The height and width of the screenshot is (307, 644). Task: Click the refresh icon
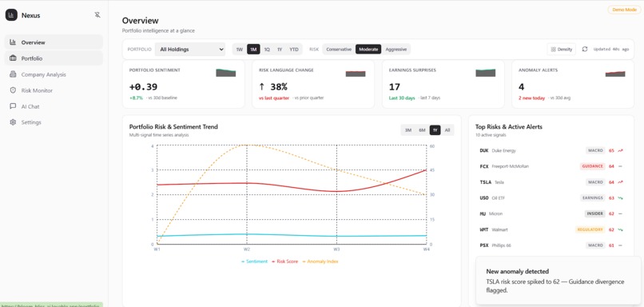(585, 50)
